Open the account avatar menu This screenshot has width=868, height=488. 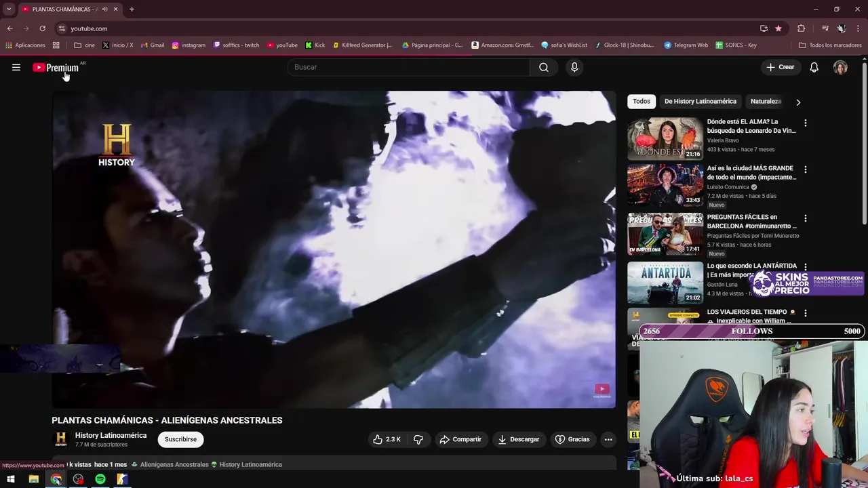[840, 67]
